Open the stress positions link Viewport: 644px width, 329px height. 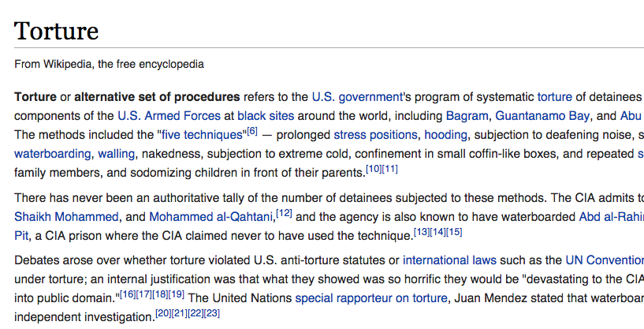(x=375, y=135)
